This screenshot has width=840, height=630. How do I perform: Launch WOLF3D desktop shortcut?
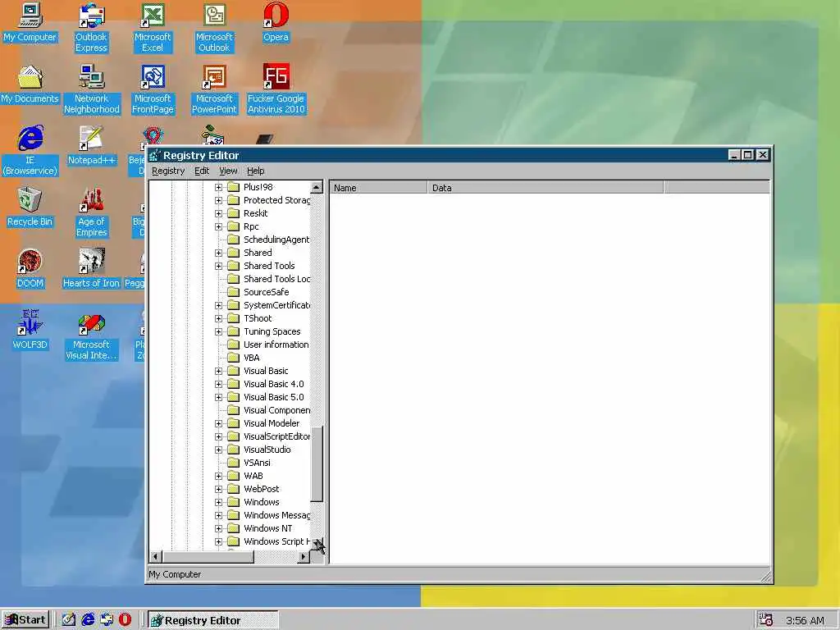[x=30, y=331]
